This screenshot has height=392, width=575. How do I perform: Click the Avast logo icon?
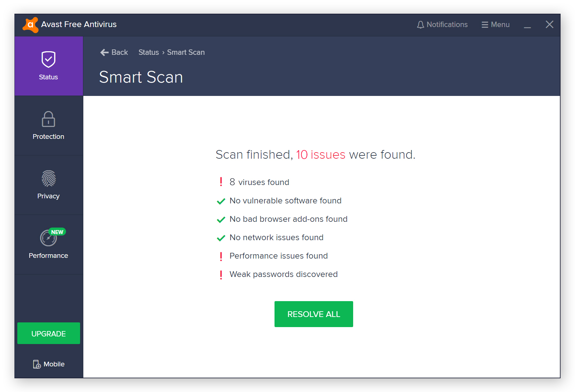pos(31,25)
